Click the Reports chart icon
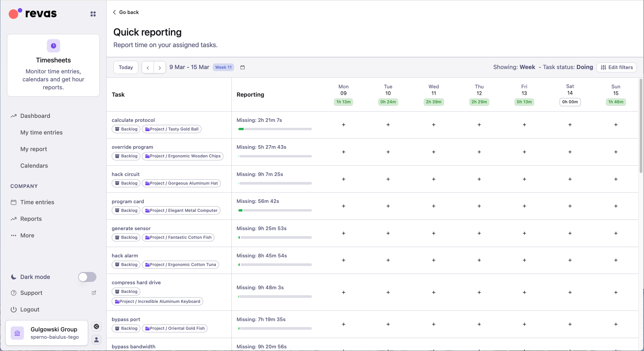Screen dimensions: 644x351 tap(14, 219)
